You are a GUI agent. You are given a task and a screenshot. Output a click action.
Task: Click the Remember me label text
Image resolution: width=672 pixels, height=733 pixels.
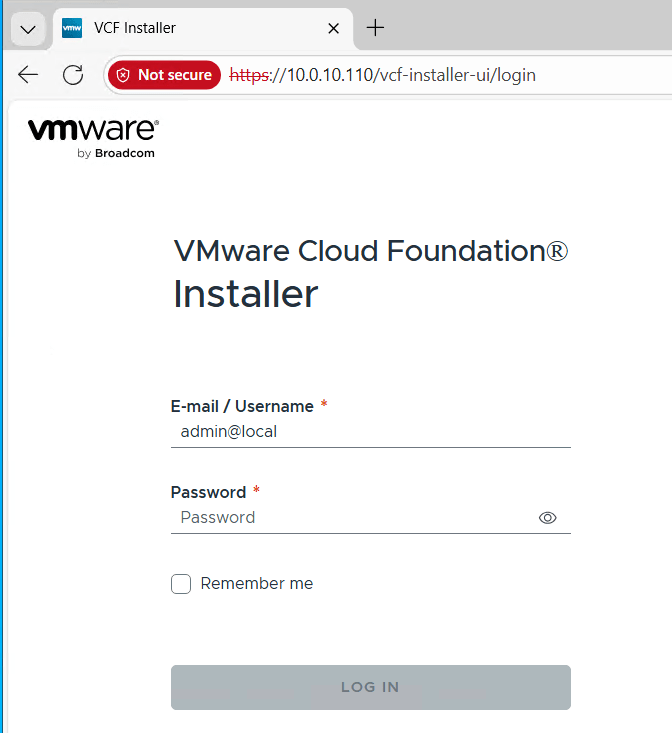pos(257,584)
